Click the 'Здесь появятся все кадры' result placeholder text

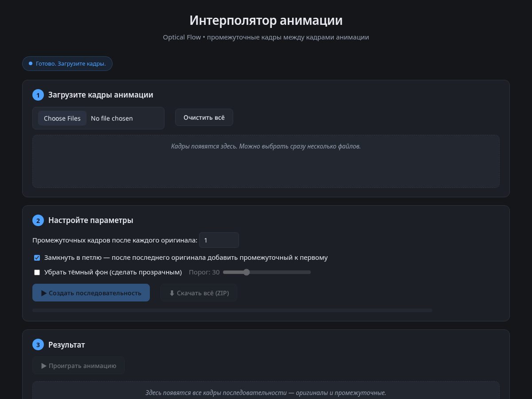266,393
